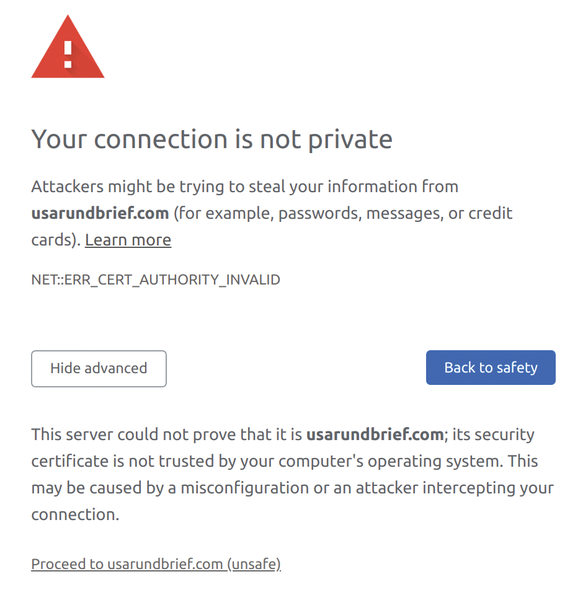Collapse details with Hide advanced button

[99, 368]
